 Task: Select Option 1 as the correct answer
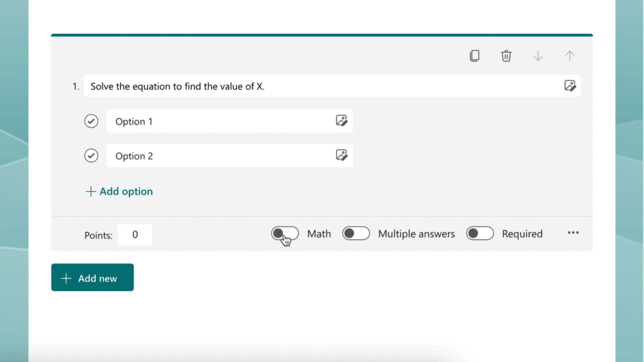[x=91, y=121]
